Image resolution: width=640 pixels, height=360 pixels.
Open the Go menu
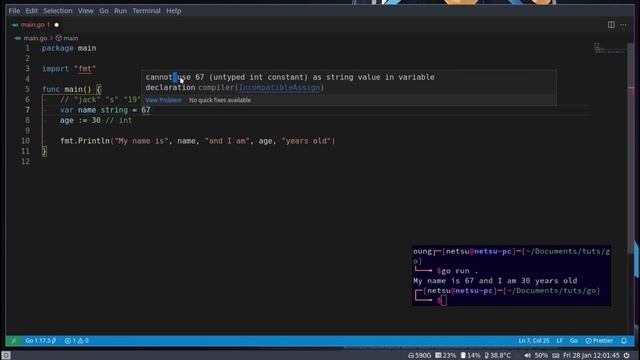[104, 11]
